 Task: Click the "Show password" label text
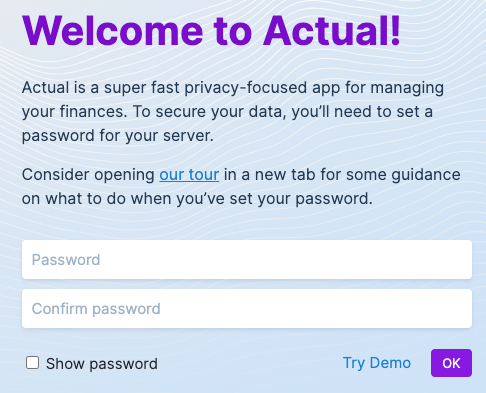[102, 364]
